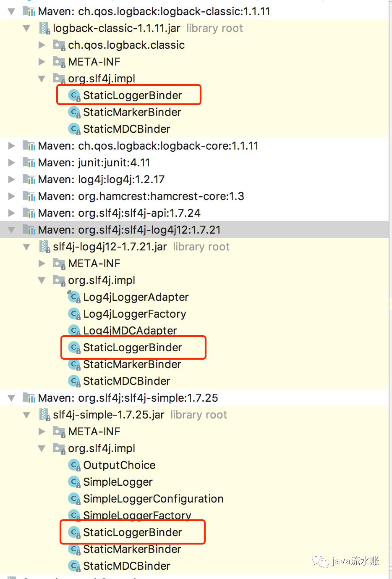The height and width of the screenshot is (579, 392).
Task: Click the ch.qos.logback.classic package folder icon
Action: pos(59,45)
